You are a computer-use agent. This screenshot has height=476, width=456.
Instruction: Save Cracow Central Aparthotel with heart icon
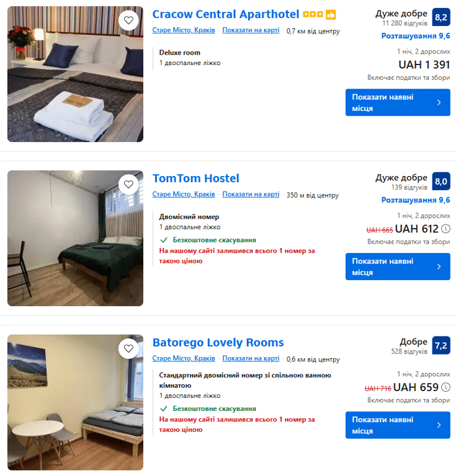click(x=128, y=20)
